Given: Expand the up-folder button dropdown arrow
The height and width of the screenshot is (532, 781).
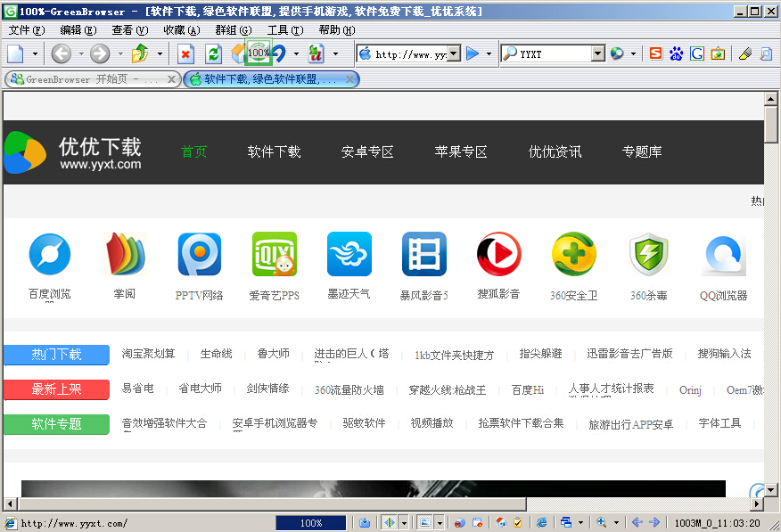Looking at the screenshot, I should [160, 53].
